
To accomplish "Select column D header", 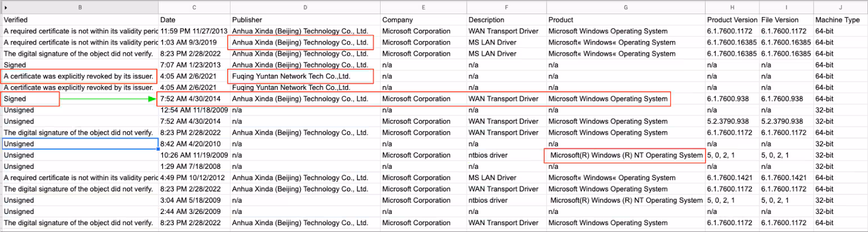I will [x=305, y=7].
